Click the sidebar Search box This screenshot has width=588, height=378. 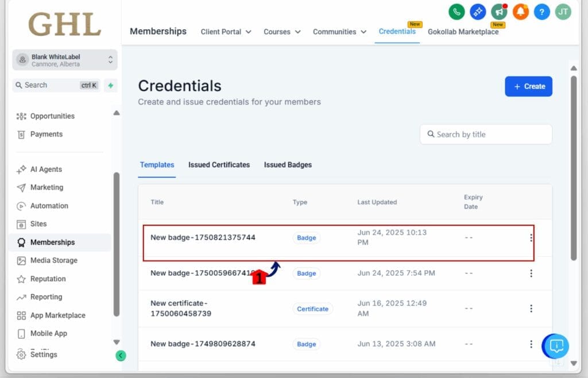(x=56, y=86)
